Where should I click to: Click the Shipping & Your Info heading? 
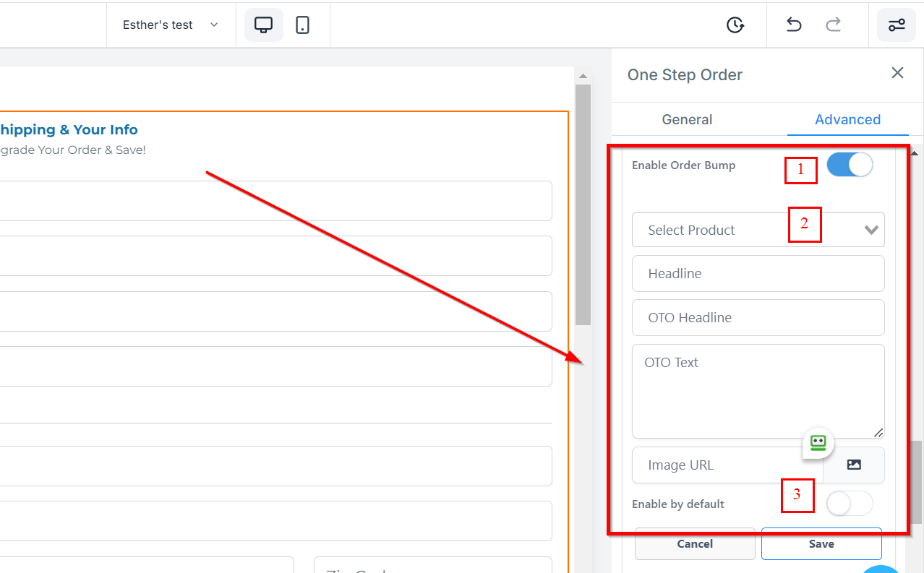pyautogui.click(x=68, y=130)
